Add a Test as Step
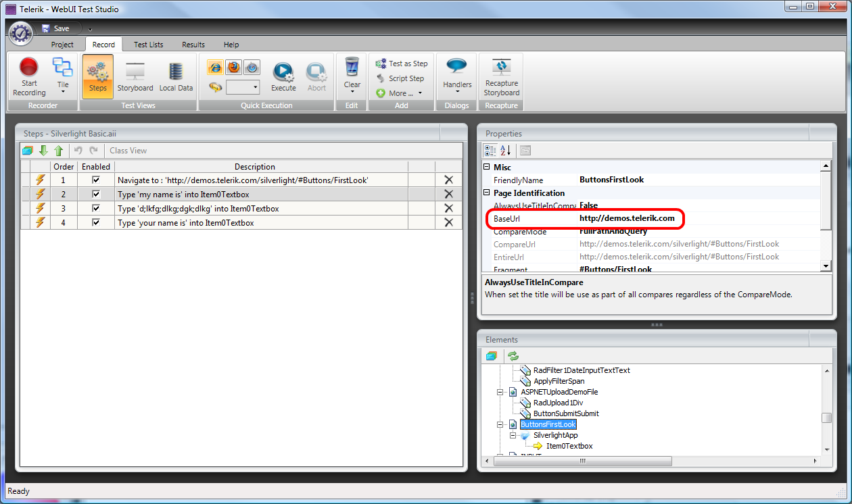This screenshot has width=852, height=504. point(402,64)
